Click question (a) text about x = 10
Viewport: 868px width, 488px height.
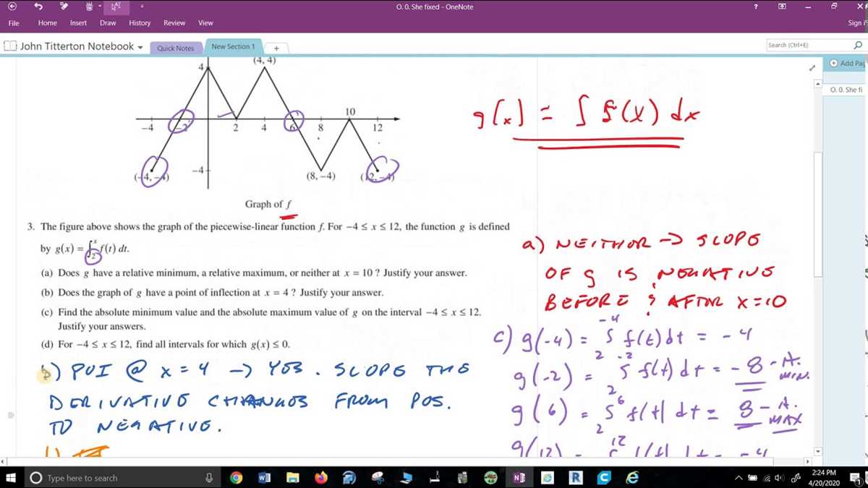pos(254,273)
